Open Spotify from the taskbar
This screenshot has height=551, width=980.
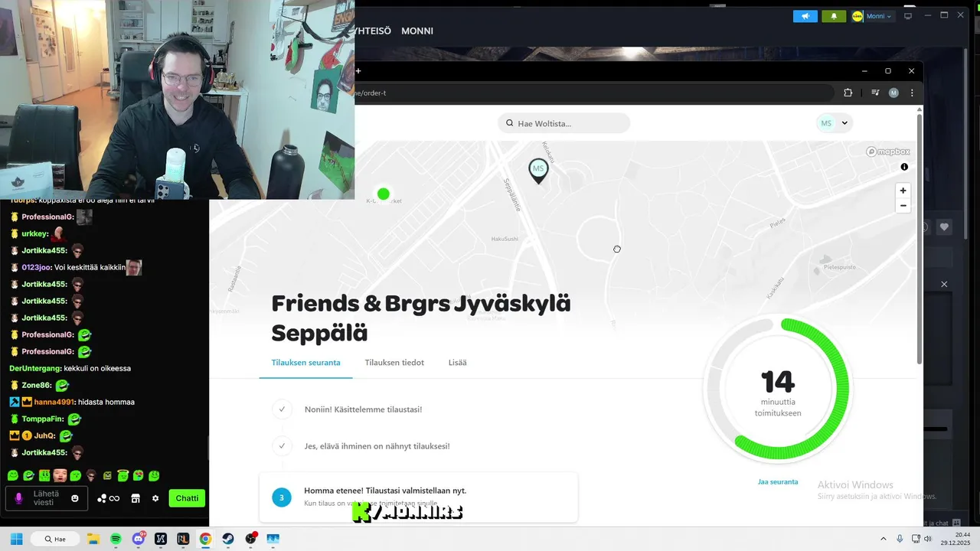click(x=116, y=539)
